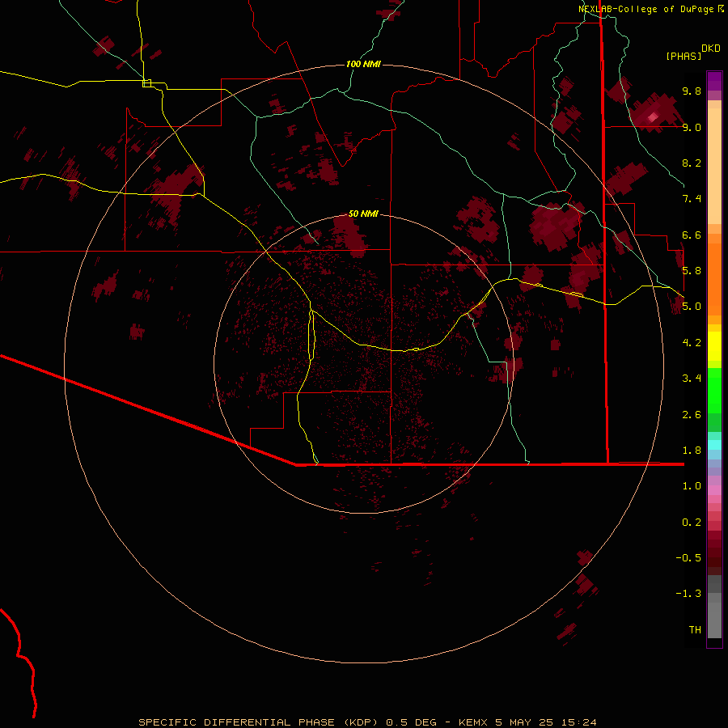Click the -1.3 value on the color scale
The height and width of the screenshot is (728, 728).
(688, 594)
